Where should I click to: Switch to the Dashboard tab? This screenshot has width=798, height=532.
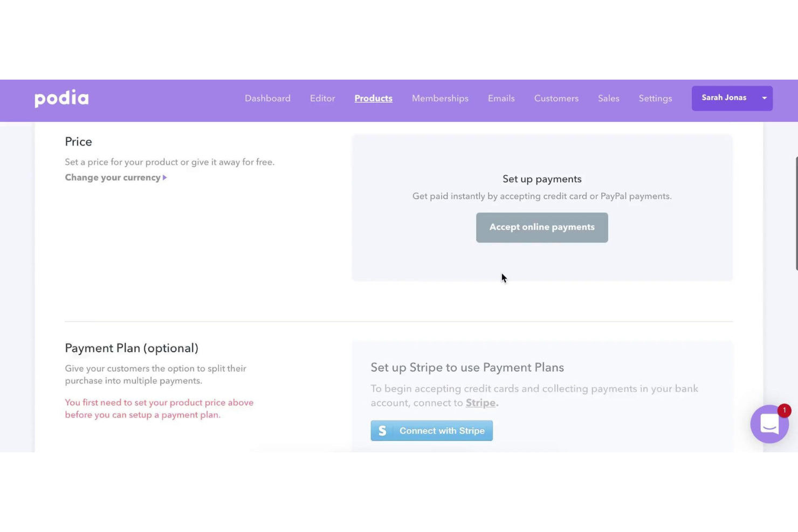tap(267, 98)
